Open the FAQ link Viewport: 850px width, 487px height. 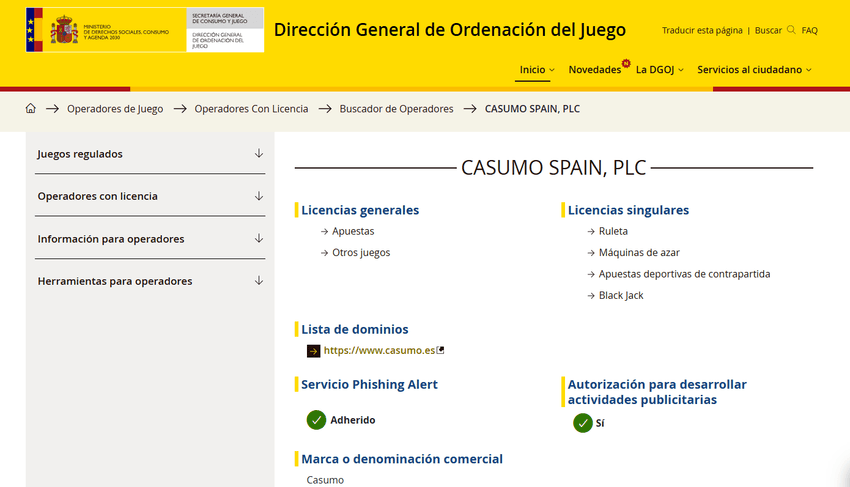pyautogui.click(x=809, y=30)
